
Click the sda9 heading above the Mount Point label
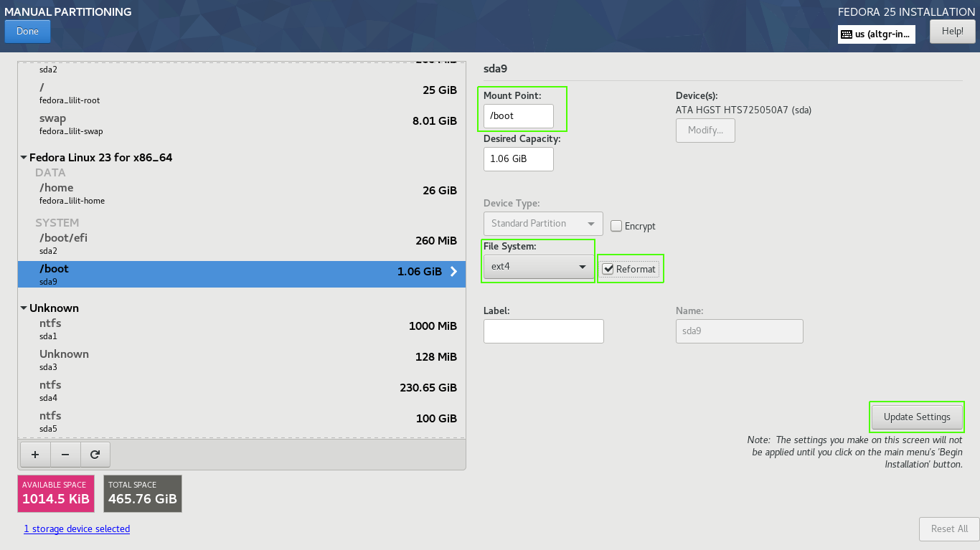pyautogui.click(x=496, y=69)
